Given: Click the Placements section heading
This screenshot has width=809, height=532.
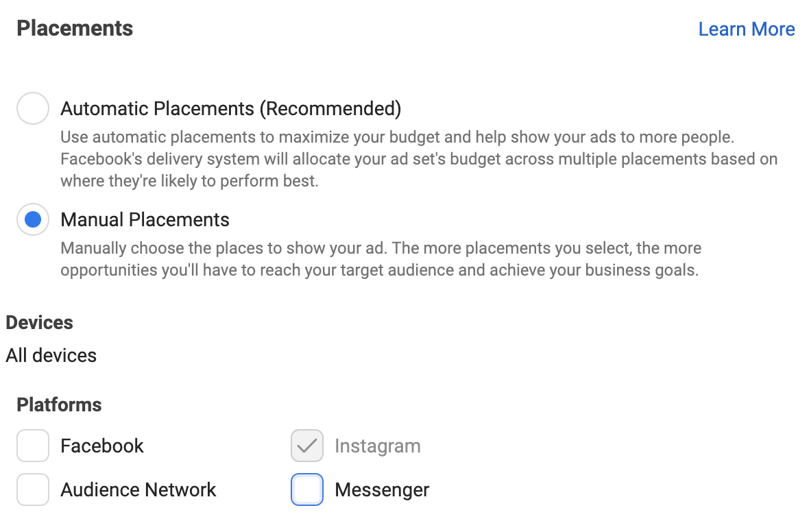Looking at the screenshot, I should point(74,28).
